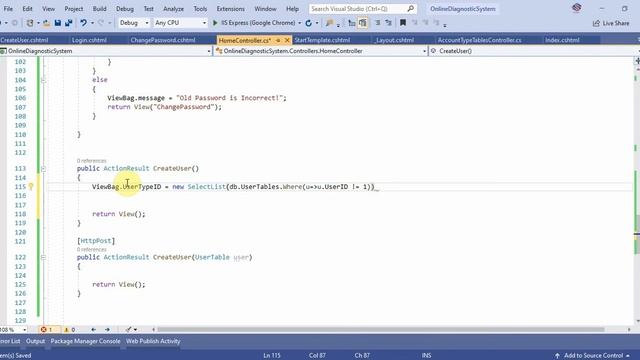Open the Extensions menu
640x360 pixels.
(x=231, y=9)
